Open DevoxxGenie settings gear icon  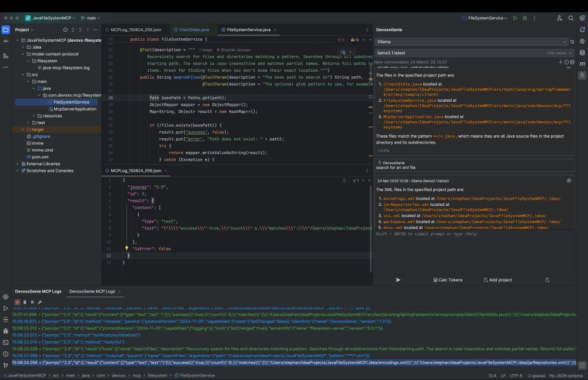pos(572,62)
